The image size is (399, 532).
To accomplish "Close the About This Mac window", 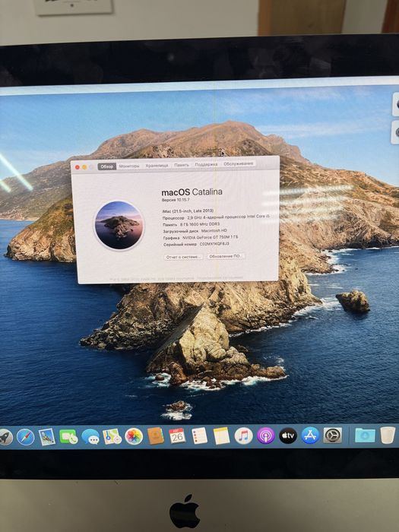I will [x=77, y=167].
